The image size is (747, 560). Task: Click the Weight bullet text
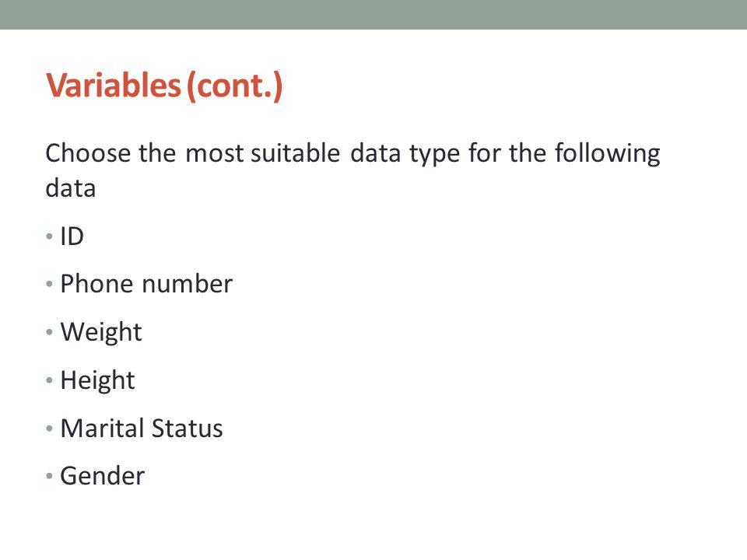tap(101, 332)
